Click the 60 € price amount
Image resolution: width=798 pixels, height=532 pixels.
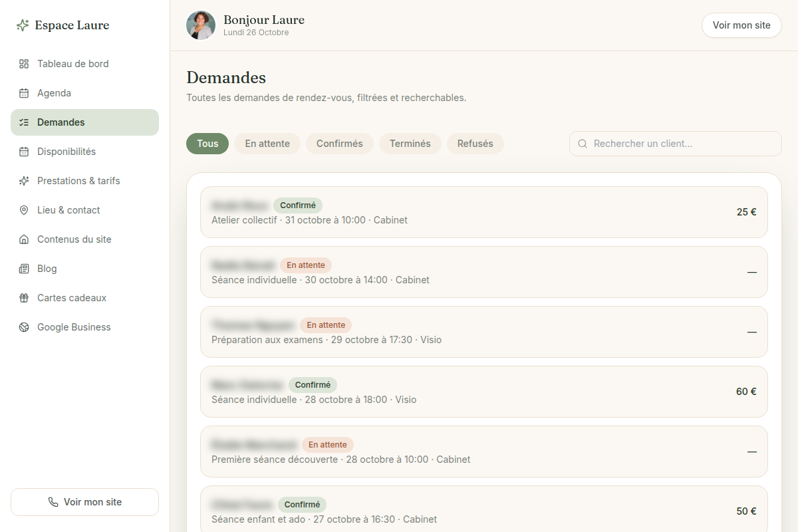tap(746, 392)
